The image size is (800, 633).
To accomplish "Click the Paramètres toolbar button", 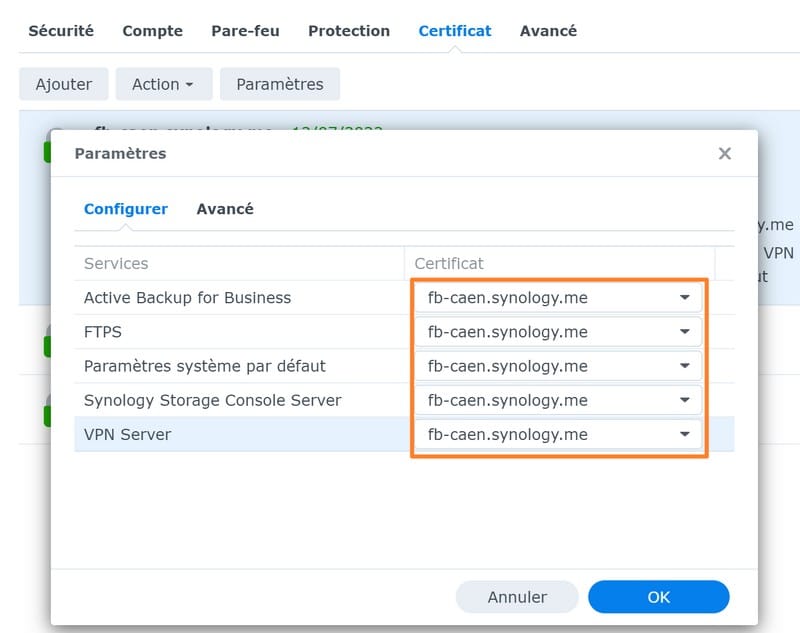I will coord(280,84).
